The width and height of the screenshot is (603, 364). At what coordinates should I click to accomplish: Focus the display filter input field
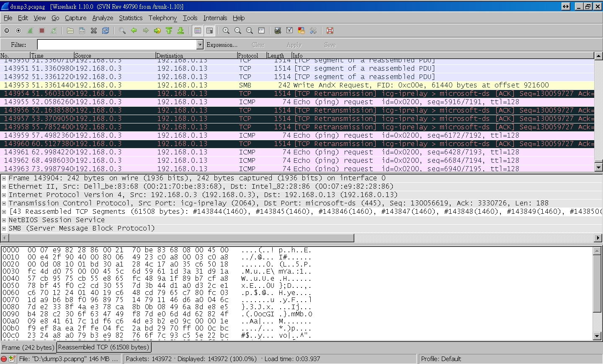117,45
